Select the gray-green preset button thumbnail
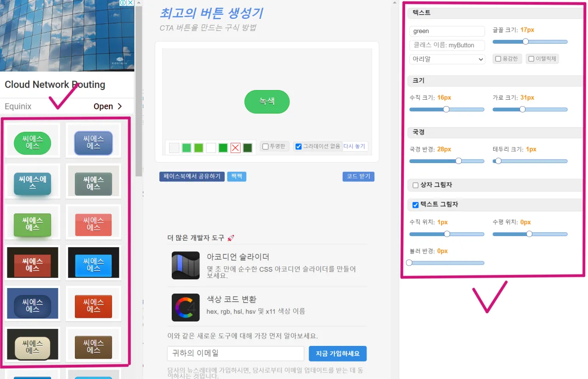 point(93,183)
